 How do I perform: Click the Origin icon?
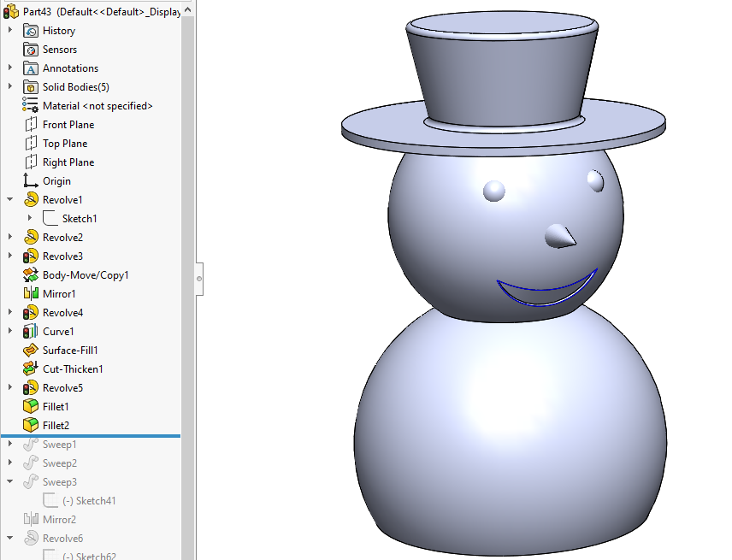(31, 181)
